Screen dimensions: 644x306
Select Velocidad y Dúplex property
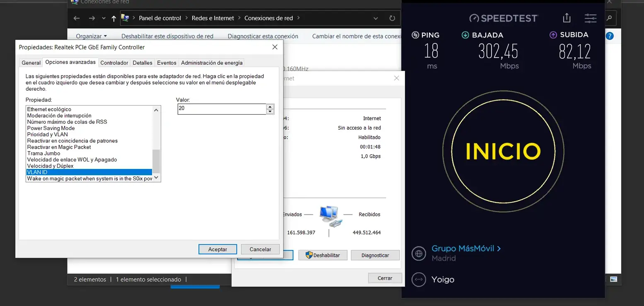click(x=89, y=166)
